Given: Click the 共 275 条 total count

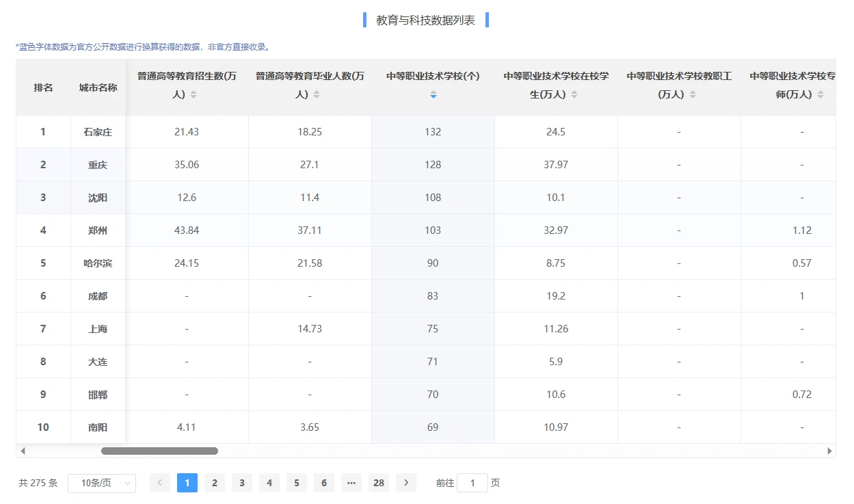Looking at the screenshot, I should pyautogui.click(x=38, y=483).
